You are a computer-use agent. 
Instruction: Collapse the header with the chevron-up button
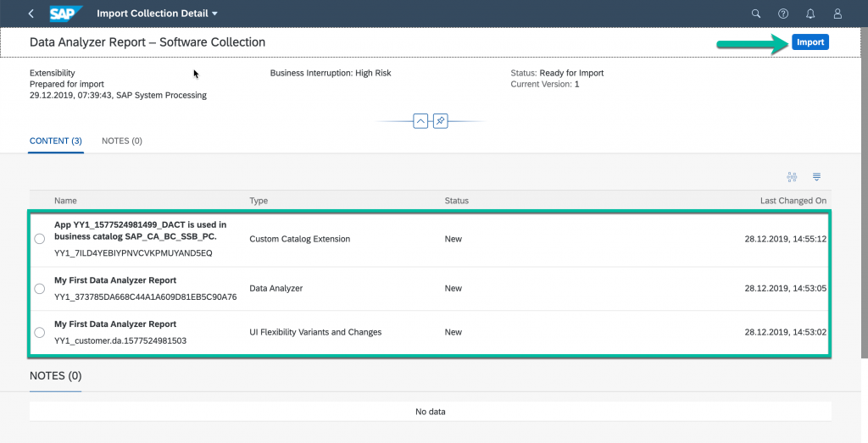pyautogui.click(x=420, y=120)
